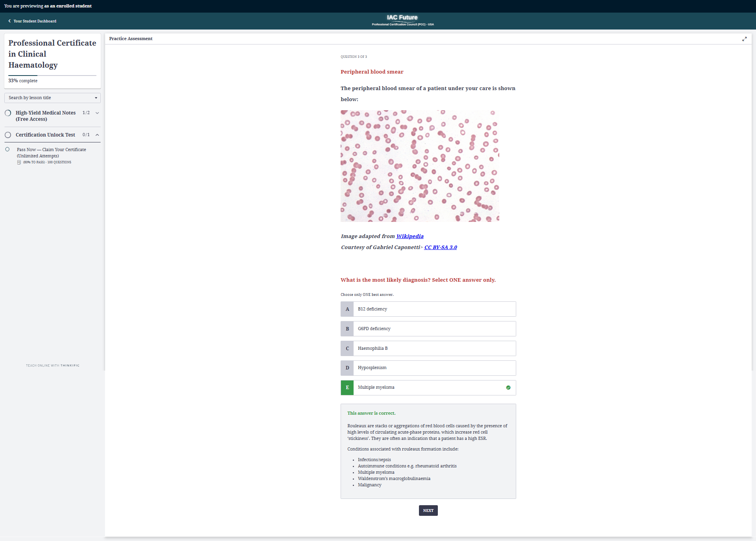Click the High-Yield Medical Notes completion circle
This screenshot has width=756, height=541.
click(8, 113)
